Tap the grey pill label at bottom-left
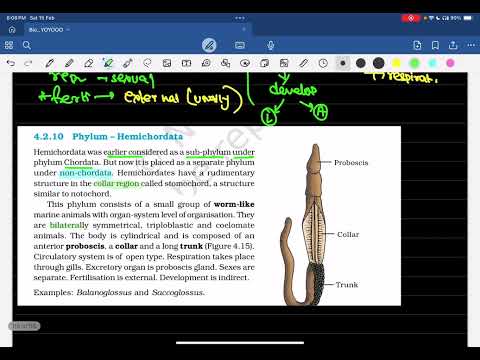Viewport: 480px width, 360px height. 24,326
